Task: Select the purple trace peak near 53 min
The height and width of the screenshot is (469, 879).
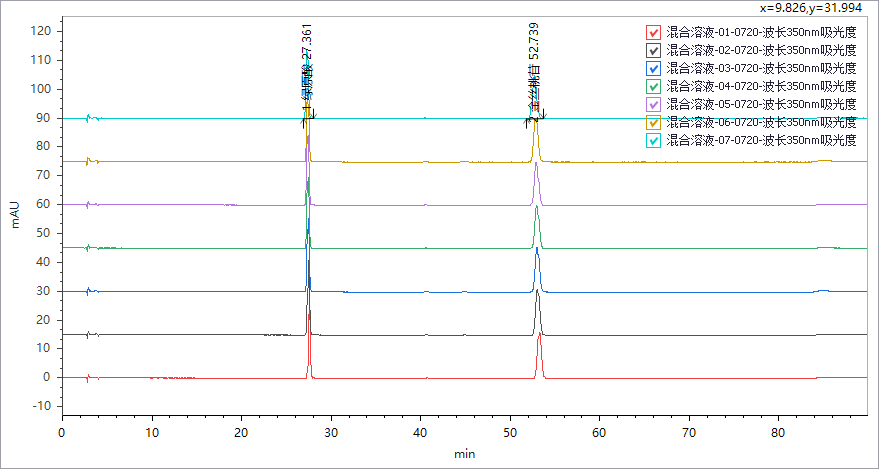Action: click(537, 165)
